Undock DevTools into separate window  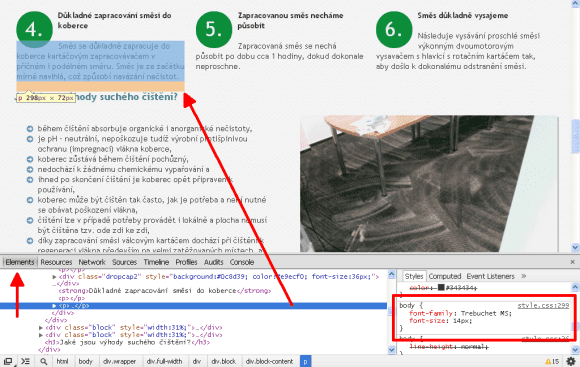[x=8, y=361]
